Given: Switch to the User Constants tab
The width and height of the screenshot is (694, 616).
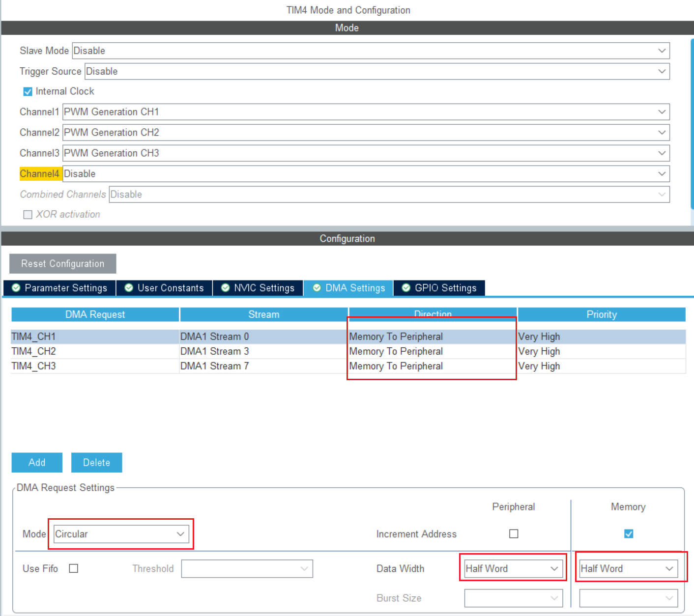Looking at the screenshot, I should coord(164,288).
